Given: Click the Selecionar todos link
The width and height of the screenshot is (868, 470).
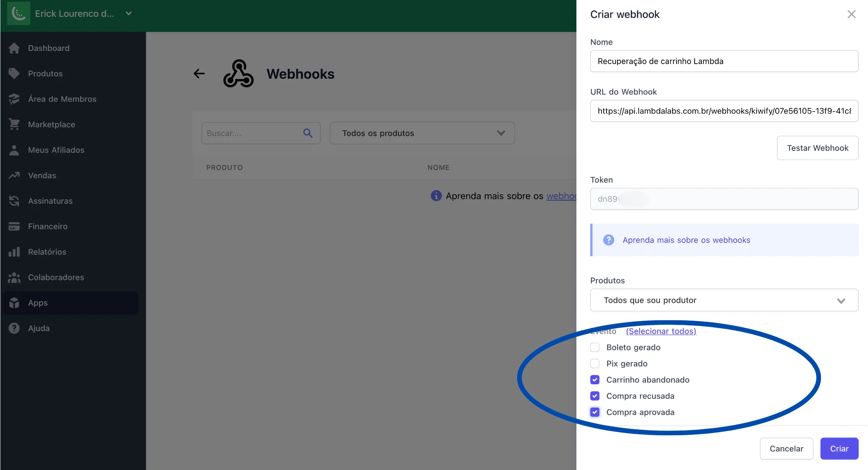Looking at the screenshot, I should [x=660, y=331].
